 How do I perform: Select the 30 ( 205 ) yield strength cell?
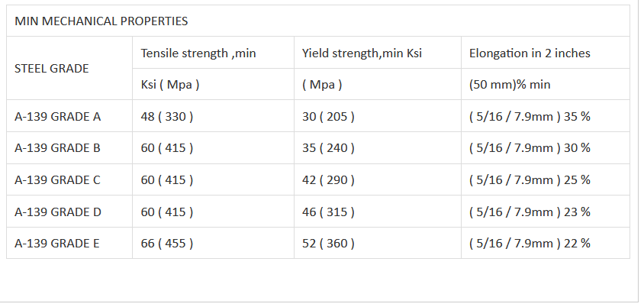328,117
